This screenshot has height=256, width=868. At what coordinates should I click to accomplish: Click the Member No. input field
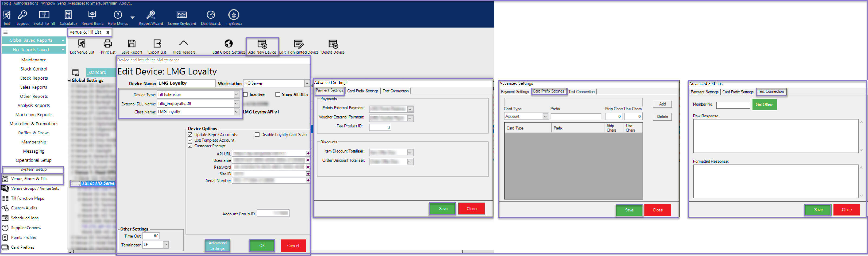click(x=733, y=105)
